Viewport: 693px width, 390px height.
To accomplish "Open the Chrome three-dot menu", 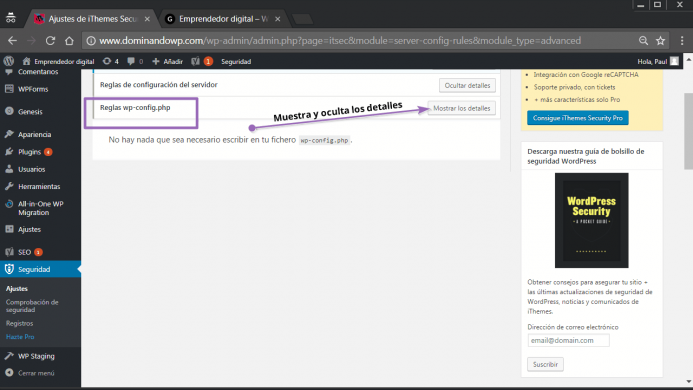I will 682,41.
